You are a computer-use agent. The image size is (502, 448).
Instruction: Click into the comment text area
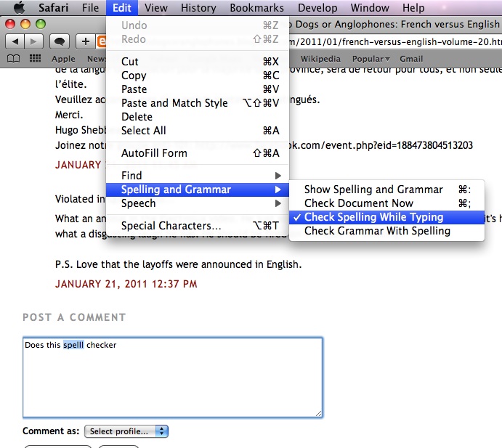(173, 378)
